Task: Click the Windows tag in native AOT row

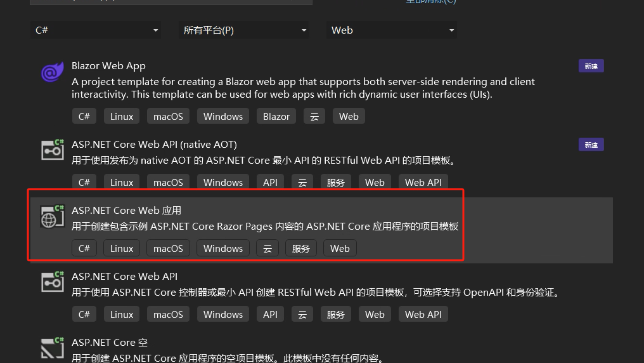Action: tap(223, 182)
